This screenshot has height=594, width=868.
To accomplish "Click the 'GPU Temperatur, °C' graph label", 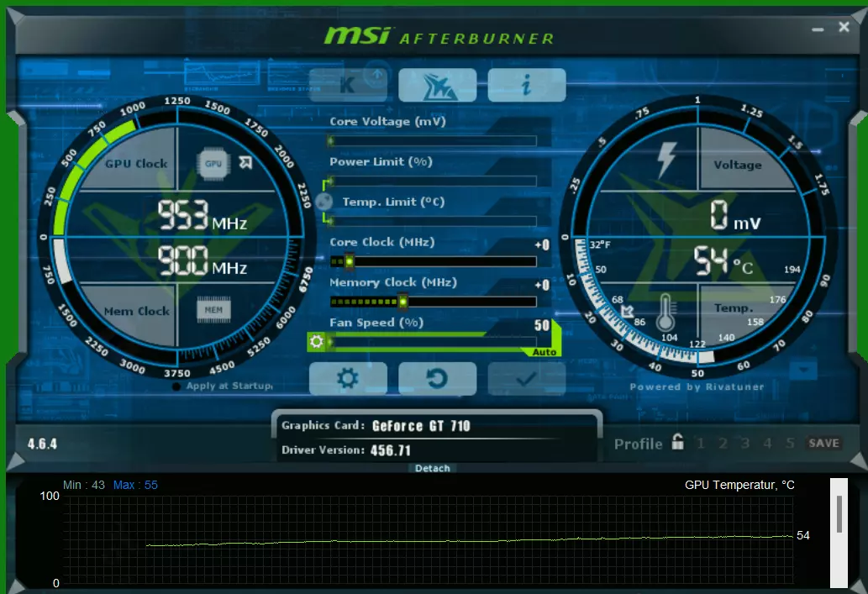I will point(739,486).
